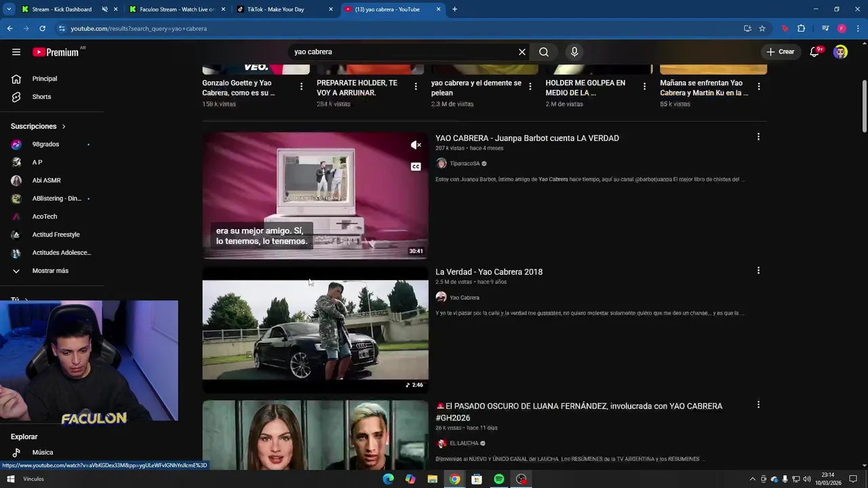Open options menu for PREPARATE HOLDER short
868x488 pixels.
416,86
